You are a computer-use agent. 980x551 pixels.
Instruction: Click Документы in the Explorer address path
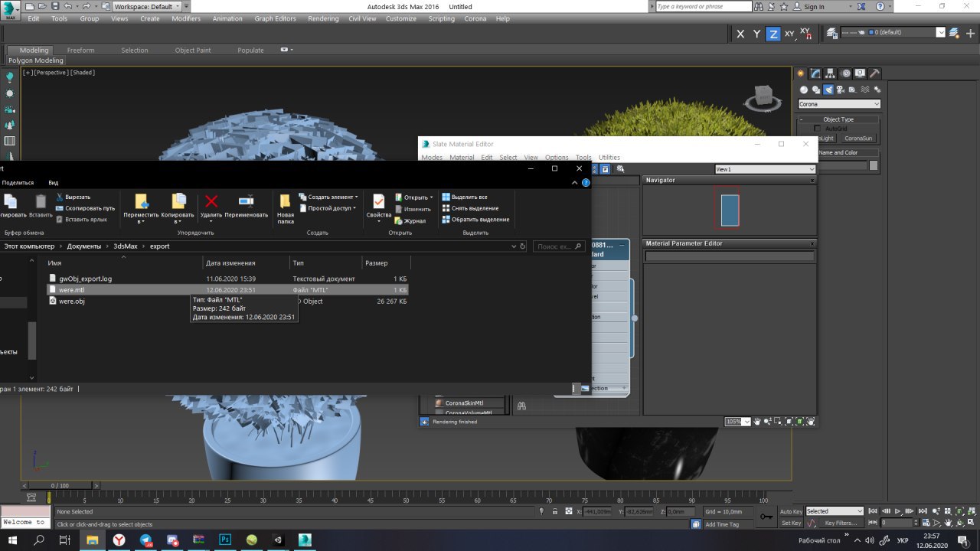83,246
